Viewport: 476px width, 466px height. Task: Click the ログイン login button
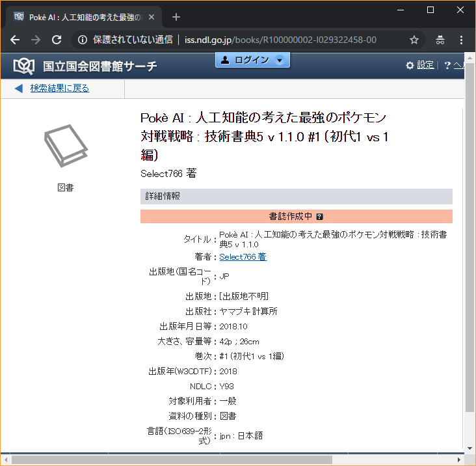pos(252,60)
